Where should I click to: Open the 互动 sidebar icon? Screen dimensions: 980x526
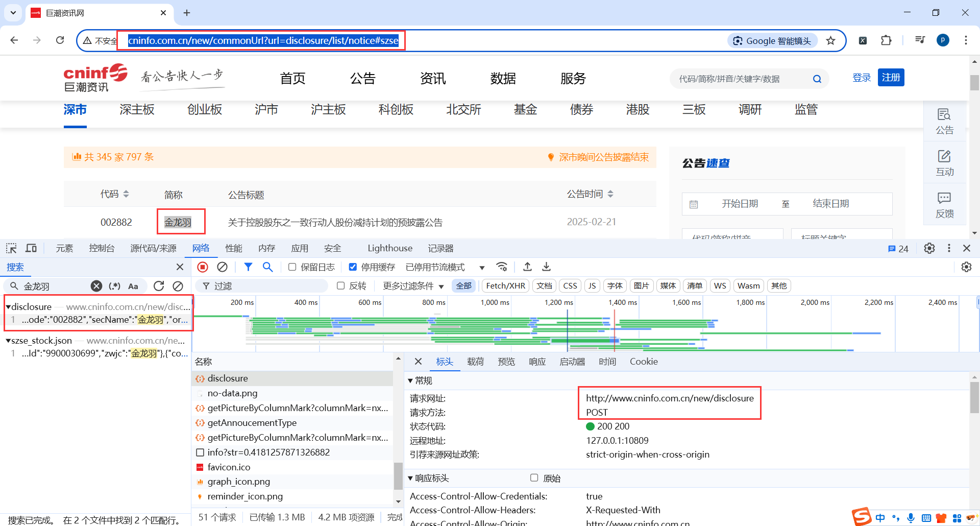[x=944, y=163]
